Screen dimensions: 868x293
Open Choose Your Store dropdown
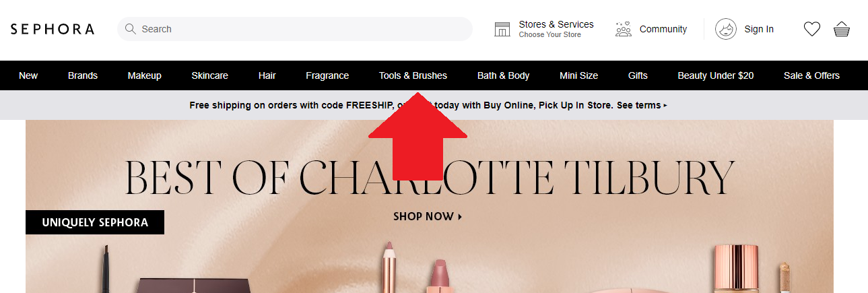pos(549,34)
